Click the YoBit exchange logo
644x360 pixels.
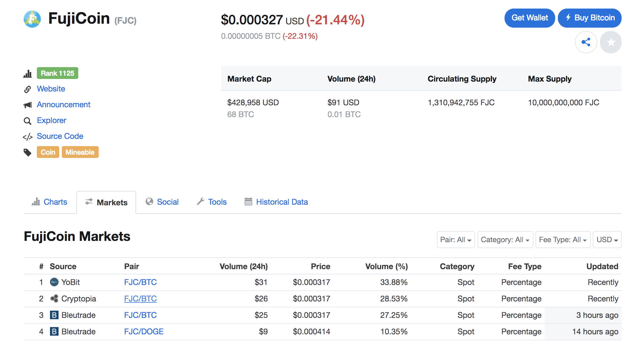click(54, 282)
